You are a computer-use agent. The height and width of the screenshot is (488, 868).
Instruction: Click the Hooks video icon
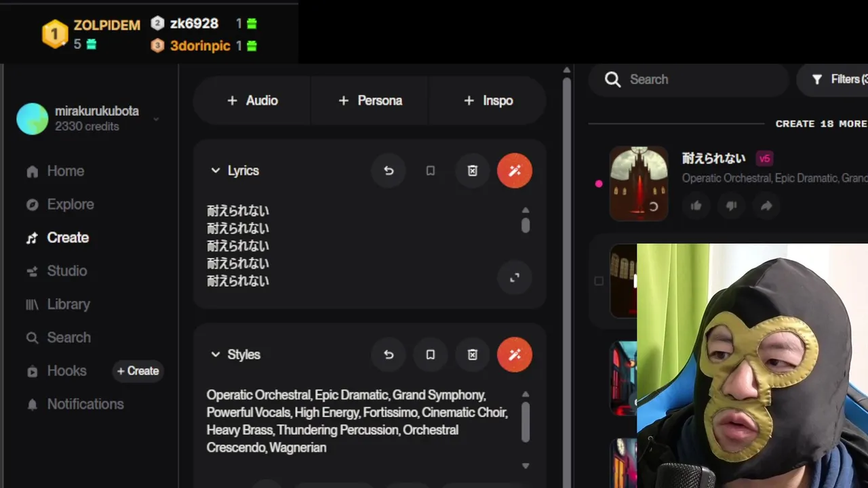[x=32, y=371]
